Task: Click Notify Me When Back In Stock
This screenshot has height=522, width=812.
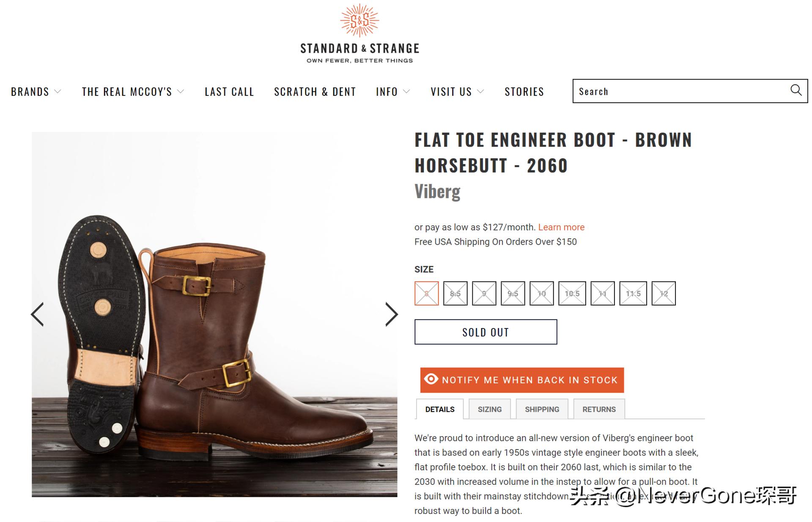Action: click(522, 380)
